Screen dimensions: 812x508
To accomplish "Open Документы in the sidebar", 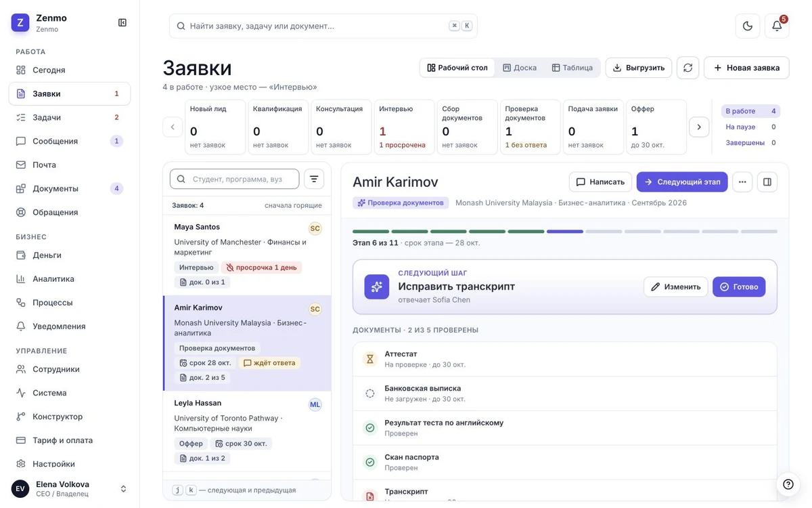I will (x=69, y=188).
